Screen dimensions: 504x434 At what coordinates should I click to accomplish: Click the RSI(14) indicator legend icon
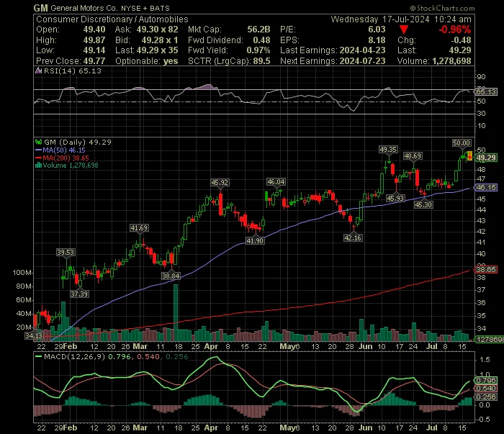(x=38, y=71)
